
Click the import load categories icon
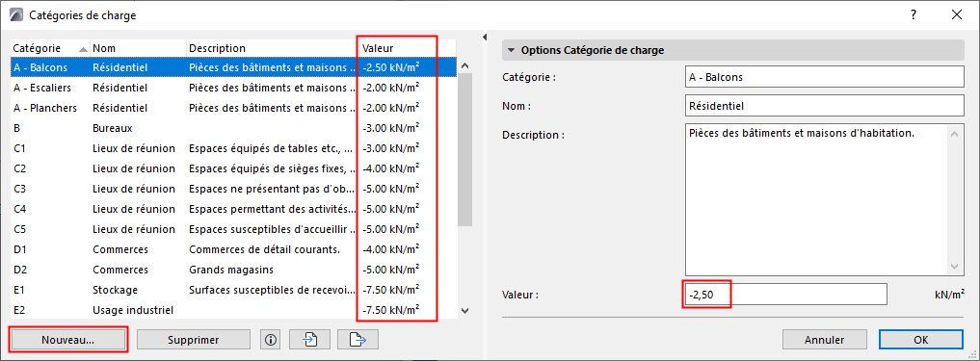(x=310, y=340)
